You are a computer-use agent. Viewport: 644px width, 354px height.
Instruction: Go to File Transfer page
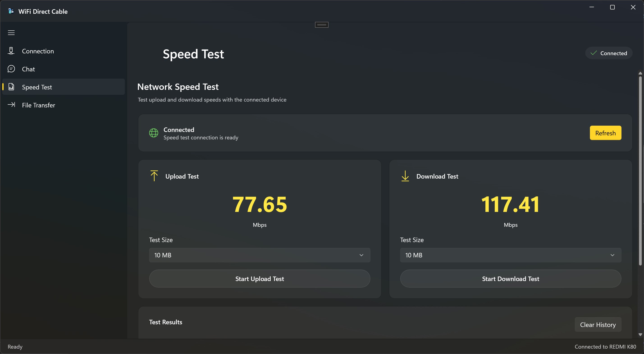[64, 105]
